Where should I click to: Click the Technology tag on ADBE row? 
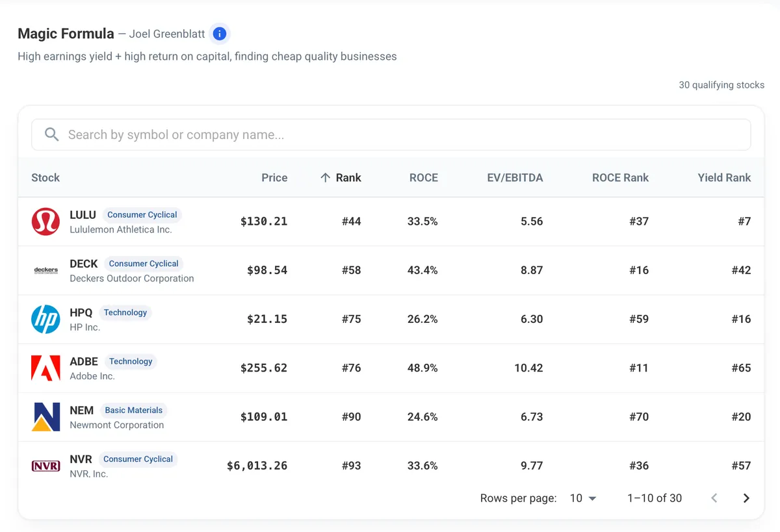click(x=131, y=361)
